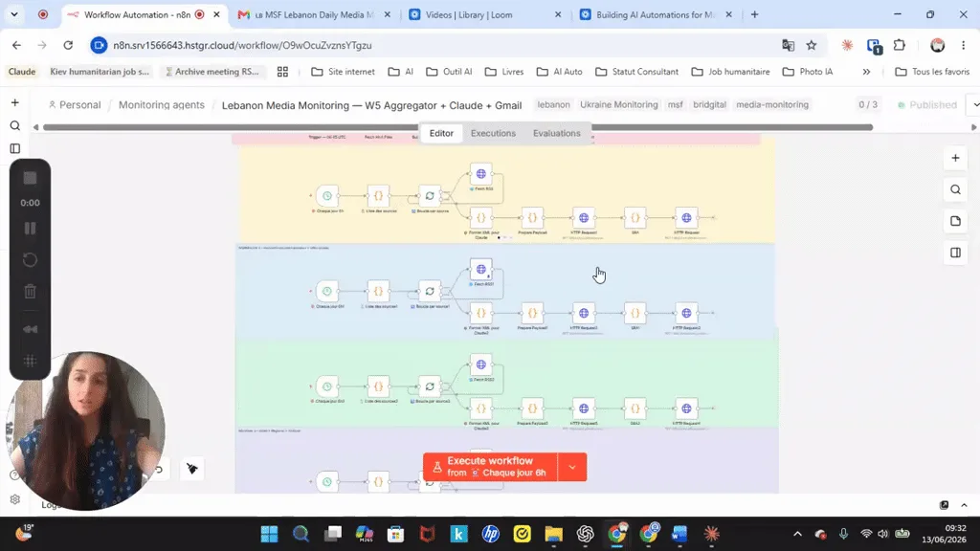980x551 pixels.
Task: Click the Fetch RSS globe node in yellow section
Action: 481,174
